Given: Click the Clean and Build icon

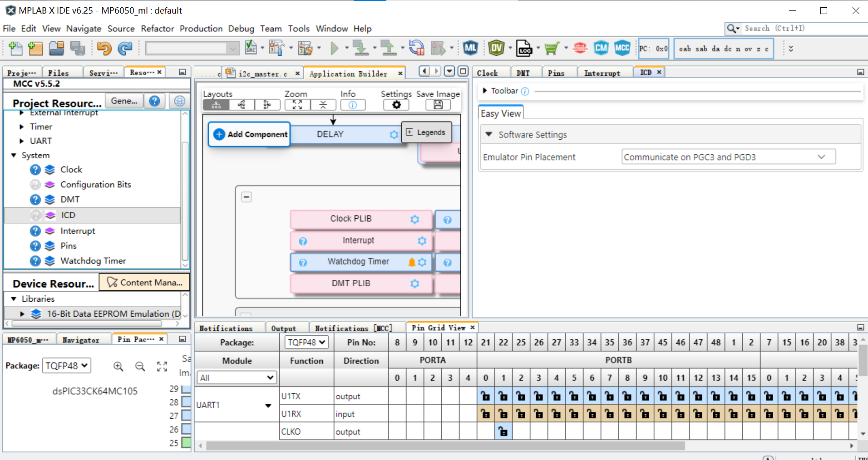Looking at the screenshot, I should pos(305,48).
